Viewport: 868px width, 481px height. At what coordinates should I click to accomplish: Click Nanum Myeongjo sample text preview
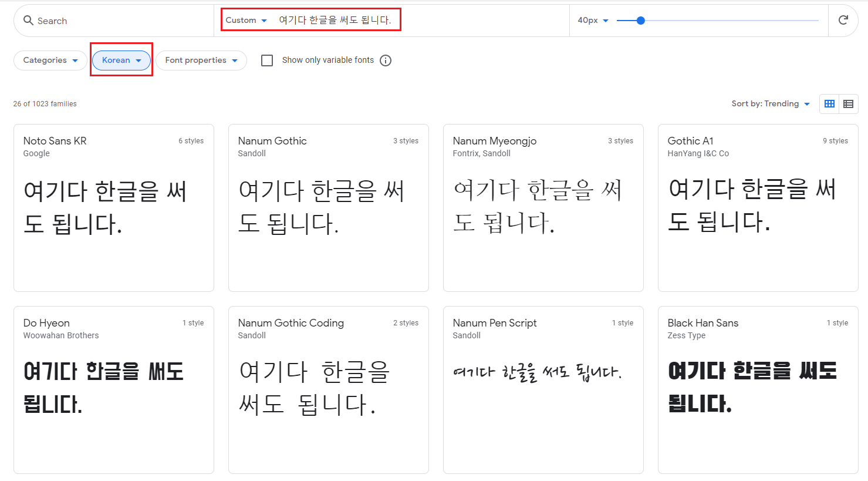(x=537, y=206)
